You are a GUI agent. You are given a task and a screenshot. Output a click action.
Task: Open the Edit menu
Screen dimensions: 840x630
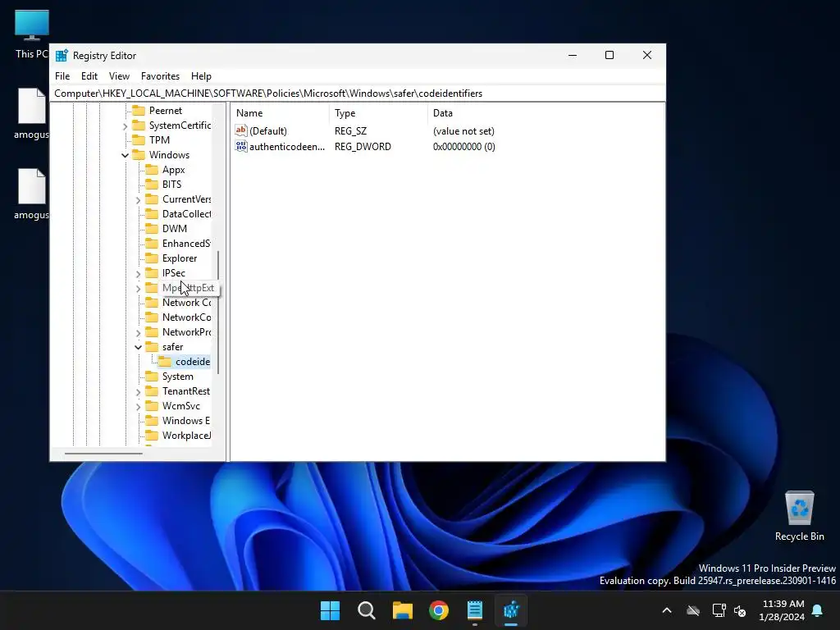[x=89, y=76]
